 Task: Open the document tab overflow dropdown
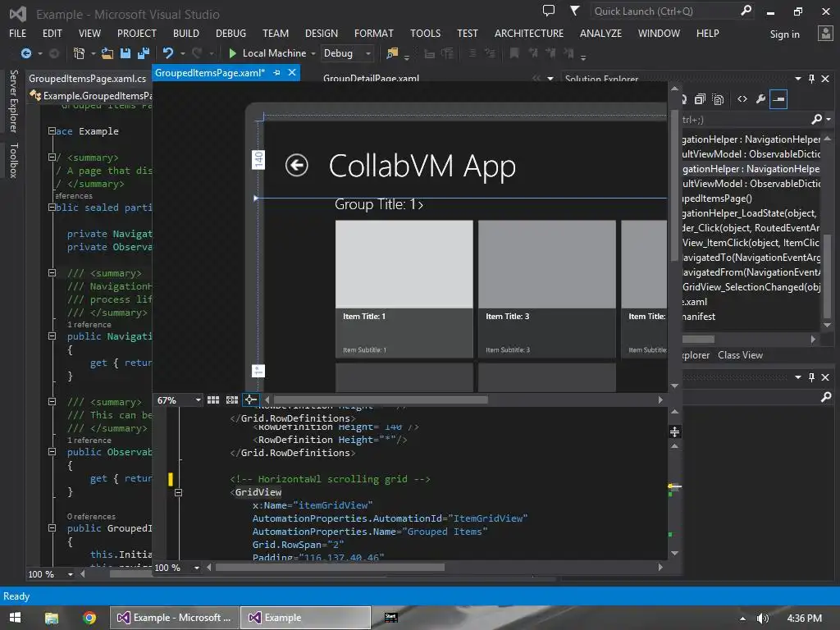click(x=550, y=79)
